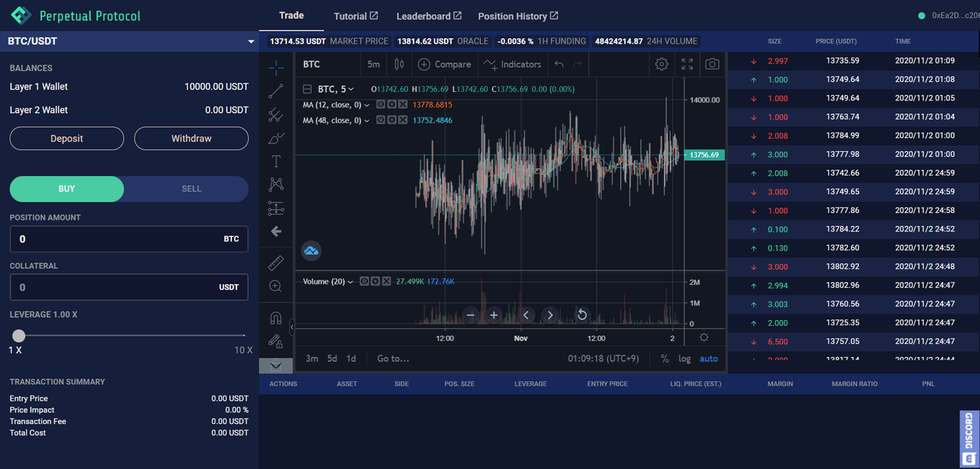The width and height of the screenshot is (980, 469).
Task: Expand MA (12, close, 0) options
Action: pos(367,104)
